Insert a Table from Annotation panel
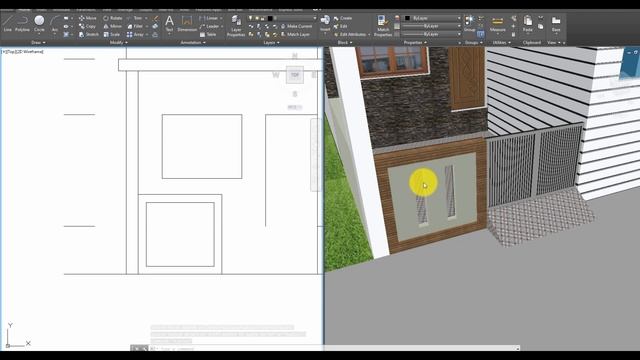Screen dimensions: 640x360 click(x=208, y=34)
